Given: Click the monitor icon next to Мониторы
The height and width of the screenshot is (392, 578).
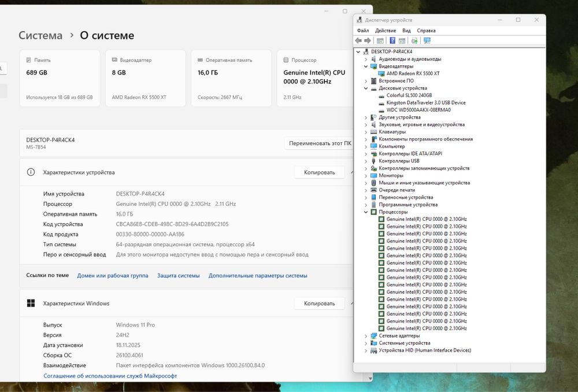Looking at the screenshot, I should click(x=373, y=176).
